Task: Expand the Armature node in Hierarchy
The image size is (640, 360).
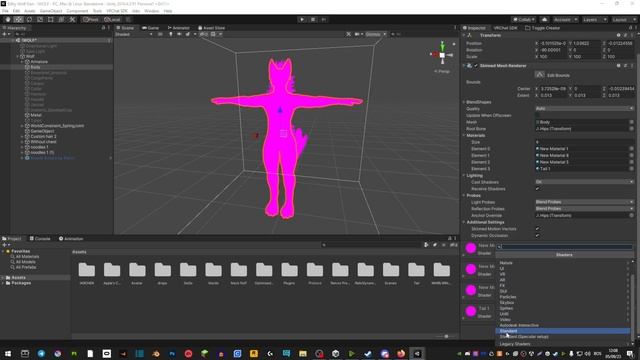Action: [x=22, y=62]
